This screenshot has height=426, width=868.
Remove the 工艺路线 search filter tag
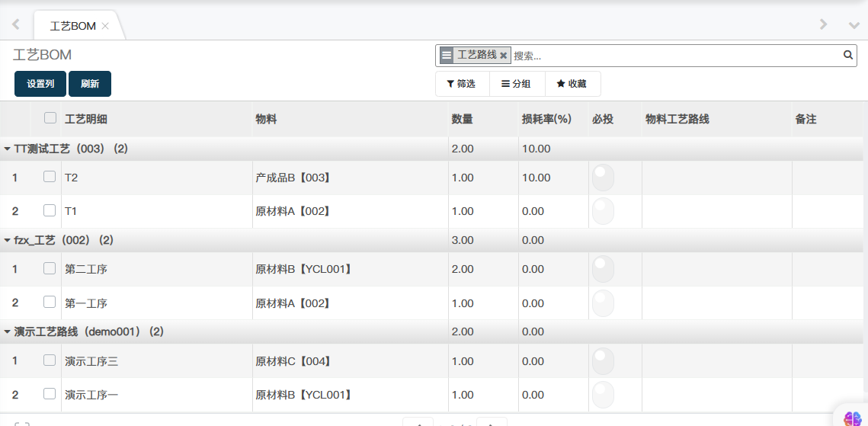click(x=503, y=56)
